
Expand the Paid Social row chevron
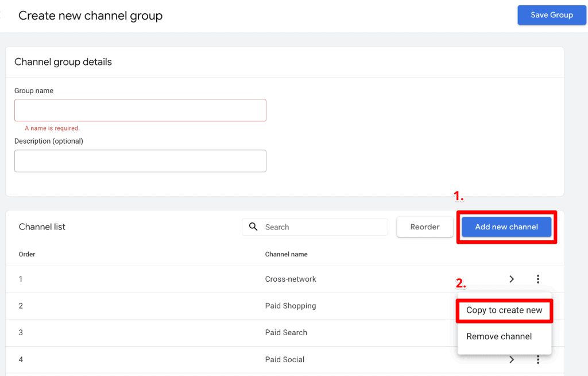(512, 360)
